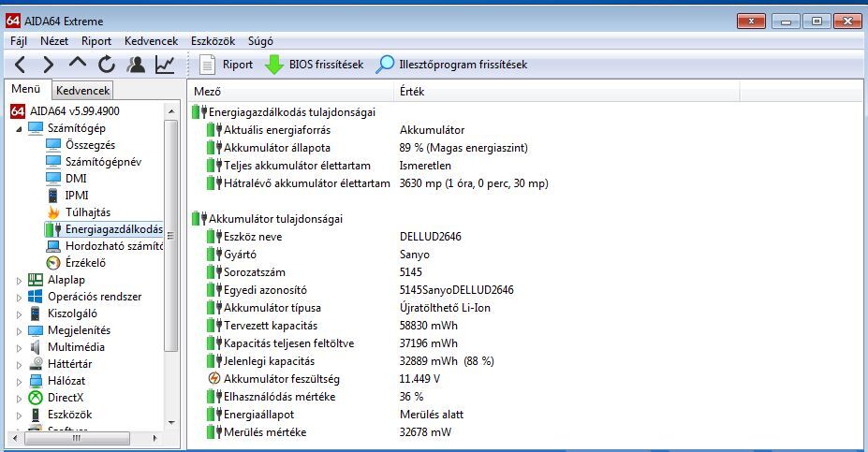
Task: Click the BIOS frissítések button label
Action: click(326, 65)
